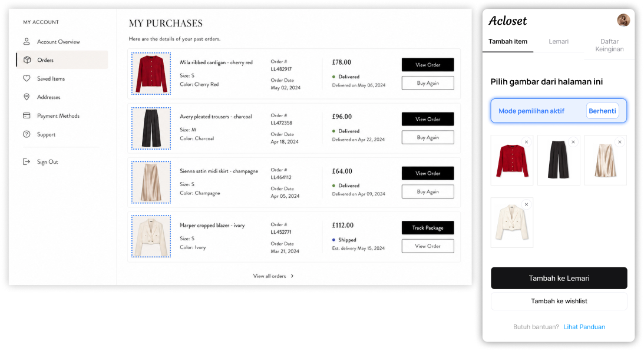Remove charcoal trousers from selected images
Screen dimensions: 644x351
tap(573, 142)
